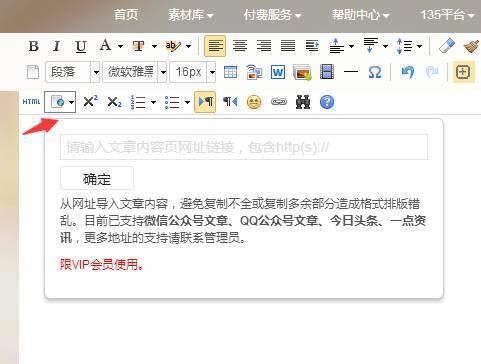The image size is (481, 364).
Task: Insert horizontal rule line
Action: [351, 71]
